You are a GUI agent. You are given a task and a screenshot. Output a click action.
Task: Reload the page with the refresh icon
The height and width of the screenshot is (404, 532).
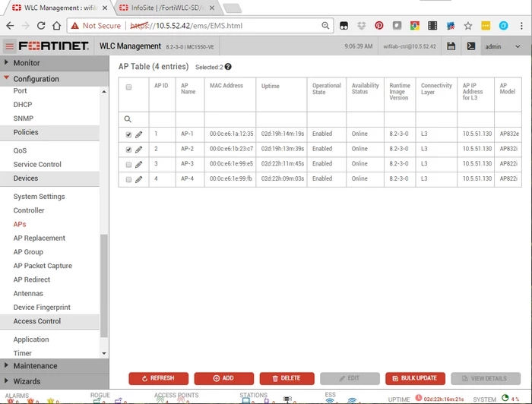[x=41, y=26]
